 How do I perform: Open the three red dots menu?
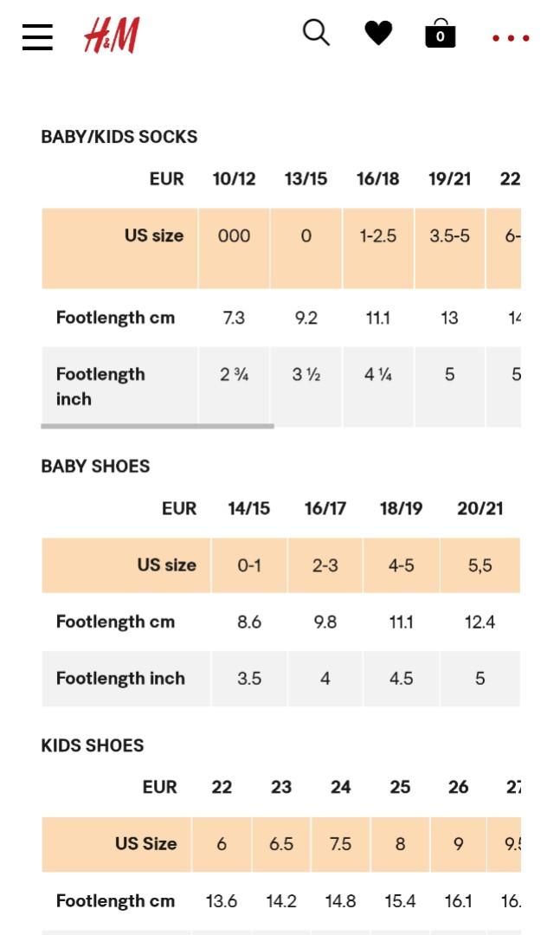(x=511, y=38)
